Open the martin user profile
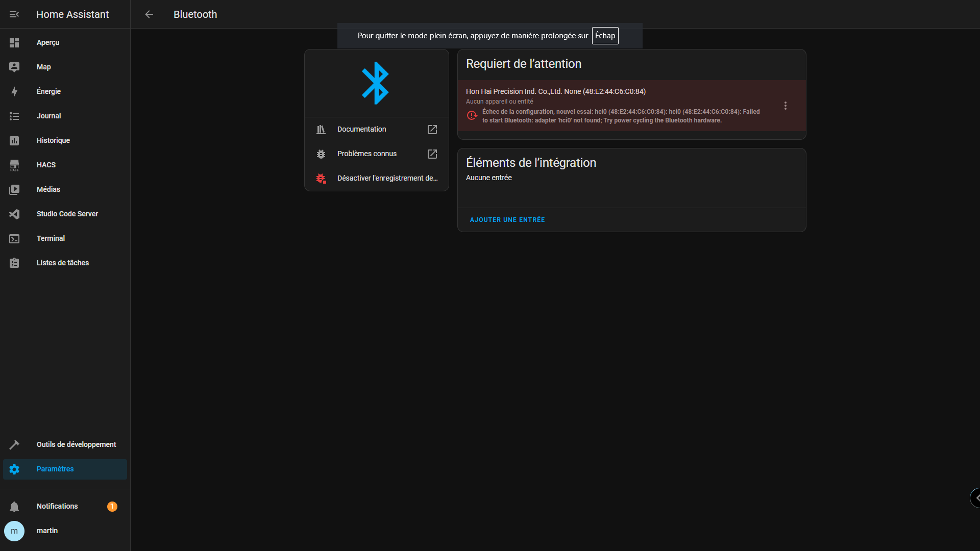The image size is (980, 551). [47, 531]
